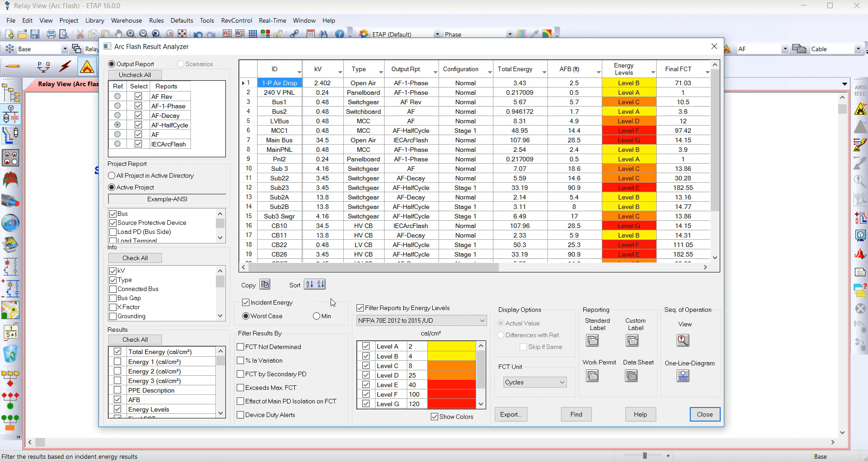The image size is (868, 461).
Task: Click the Zoom In toolbar icon
Action: 131,34
